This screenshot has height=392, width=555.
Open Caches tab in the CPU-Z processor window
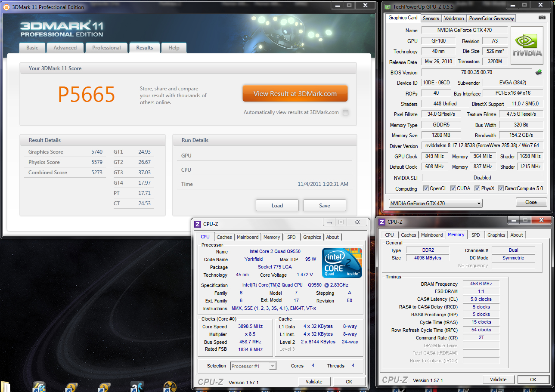(224, 237)
